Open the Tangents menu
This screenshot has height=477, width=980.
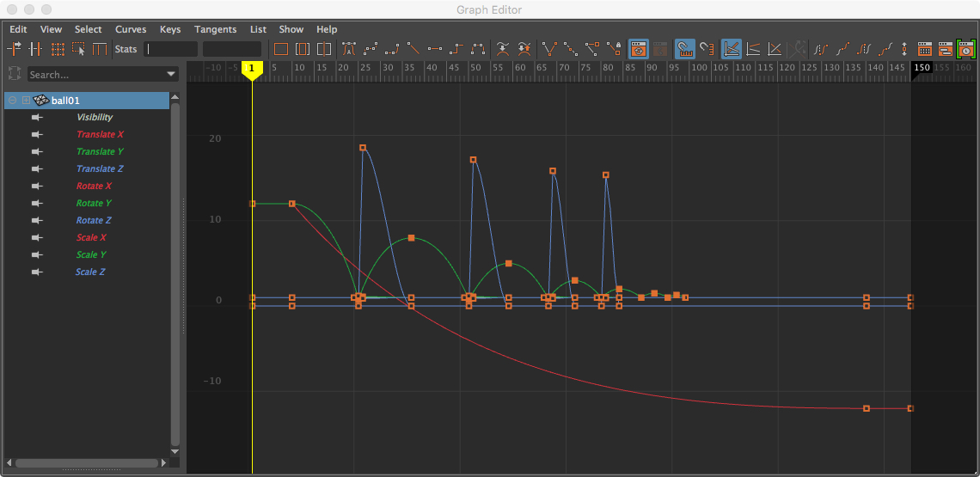215,29
